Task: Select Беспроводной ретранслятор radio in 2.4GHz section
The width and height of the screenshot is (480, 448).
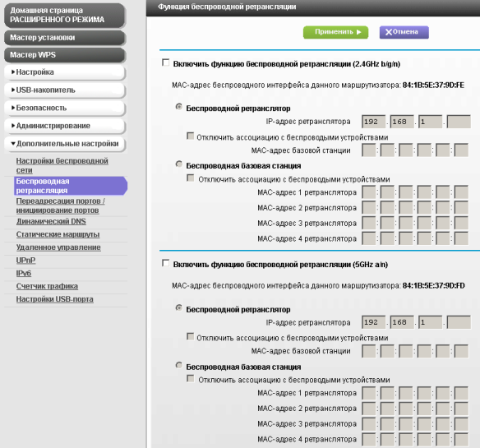Action: pyautogui.click(x=179, y=107)
